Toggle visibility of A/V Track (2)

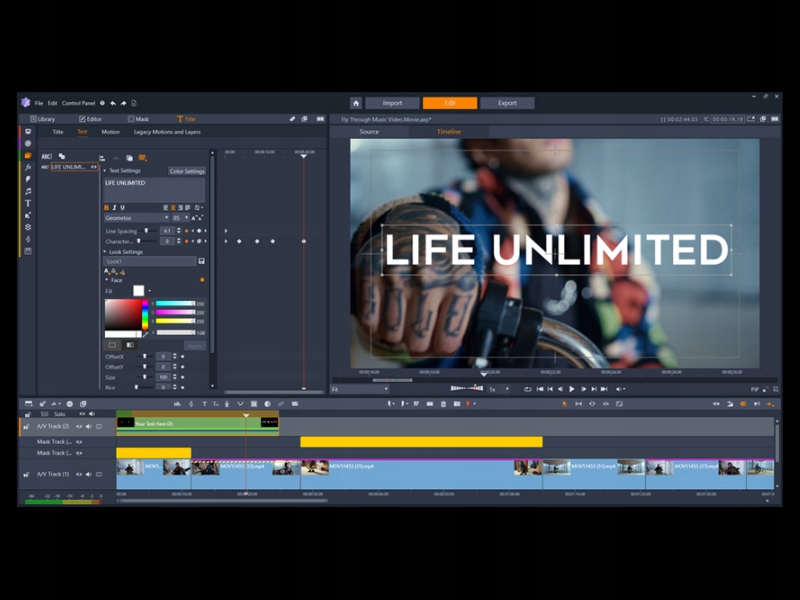tap(79, 426)
